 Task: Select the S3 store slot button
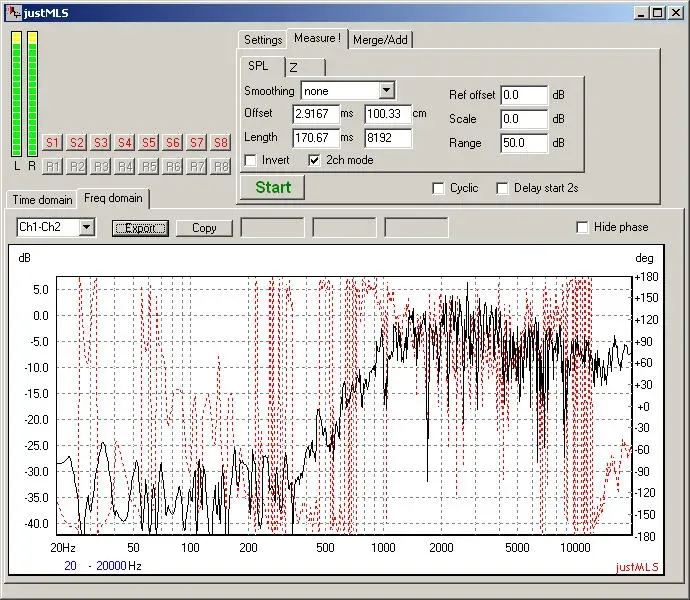tap(100, 142)
